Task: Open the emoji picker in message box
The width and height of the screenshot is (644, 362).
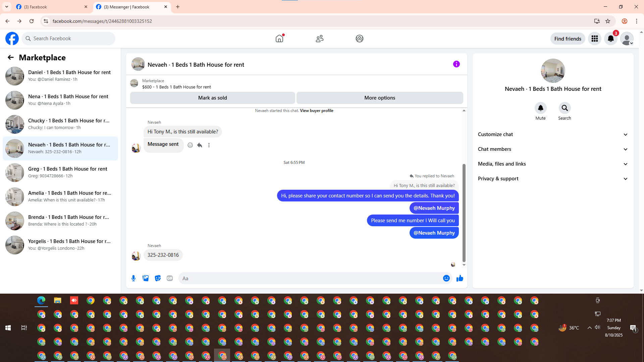Action: [446, 278]
